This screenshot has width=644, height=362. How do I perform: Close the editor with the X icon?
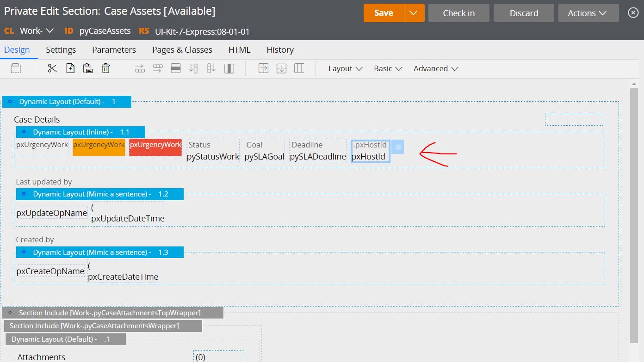point(633,13)
